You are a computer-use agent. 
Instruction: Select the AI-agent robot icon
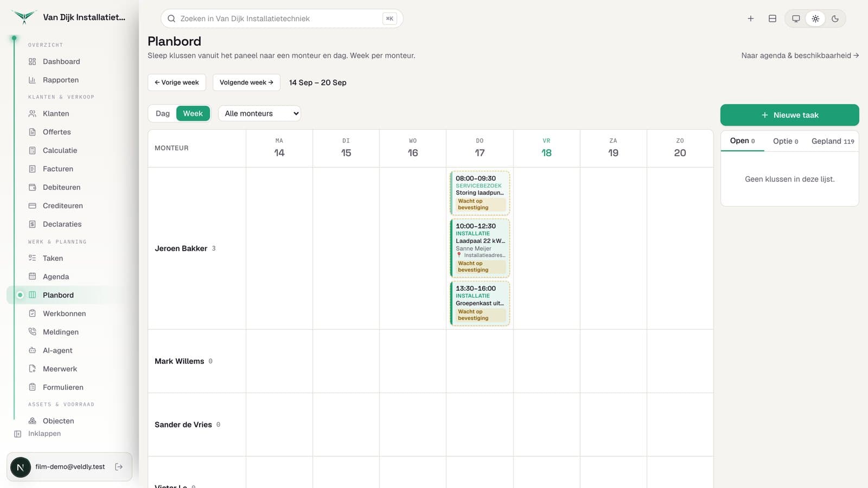pyautogui.click(x=32, y=351)
